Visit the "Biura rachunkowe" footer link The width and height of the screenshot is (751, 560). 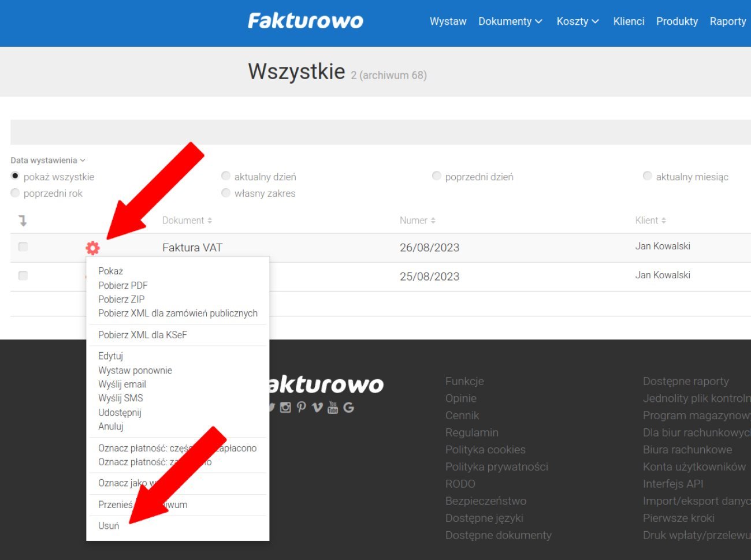[687, 450]
